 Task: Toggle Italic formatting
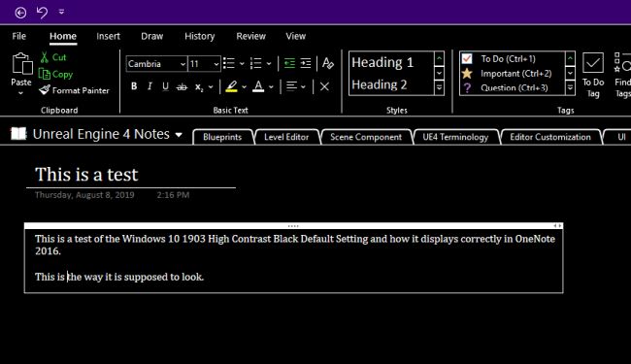point(149,86)
